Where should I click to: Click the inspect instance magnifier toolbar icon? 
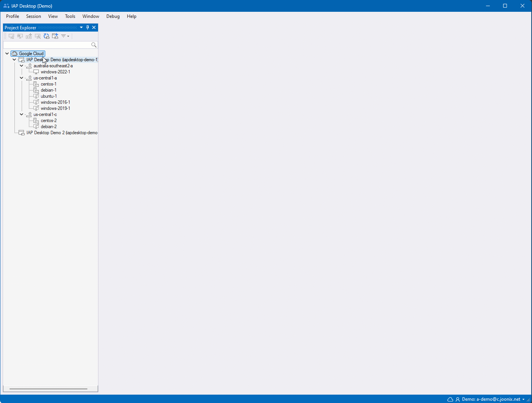pyautogui.click(x=38, y=36)
